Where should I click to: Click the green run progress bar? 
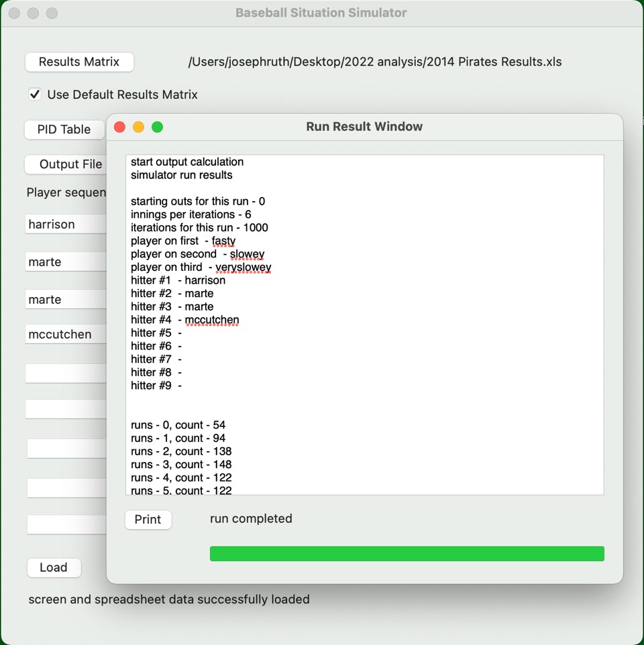(407, 554)
